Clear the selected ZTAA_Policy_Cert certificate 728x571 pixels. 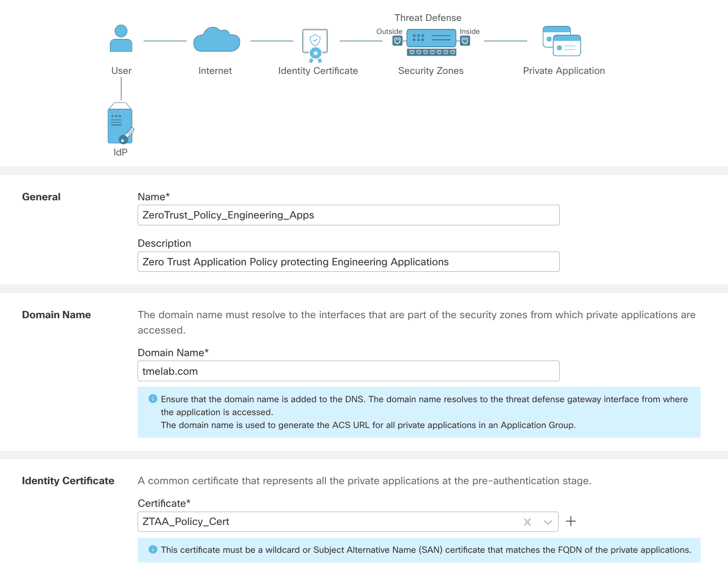click(x=527, y=522)
